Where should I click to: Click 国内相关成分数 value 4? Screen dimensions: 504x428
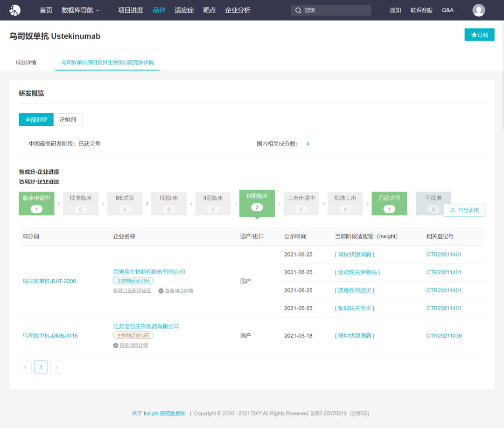pos(308,144)
